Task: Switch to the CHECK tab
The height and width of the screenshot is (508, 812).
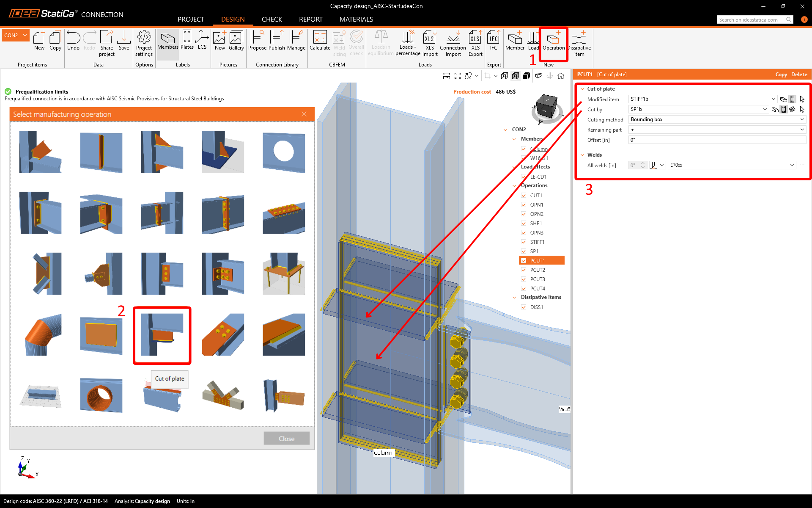Action: coord(272,19)
